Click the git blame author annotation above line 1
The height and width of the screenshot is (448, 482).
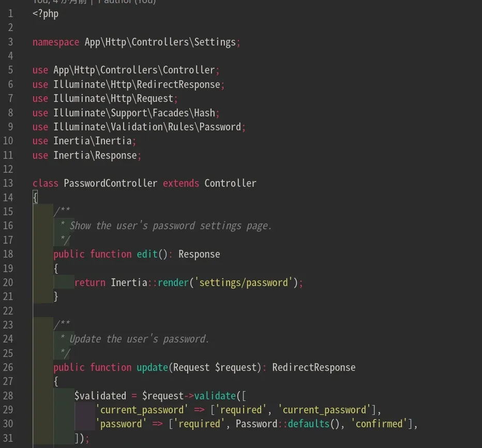pos(94,2)
